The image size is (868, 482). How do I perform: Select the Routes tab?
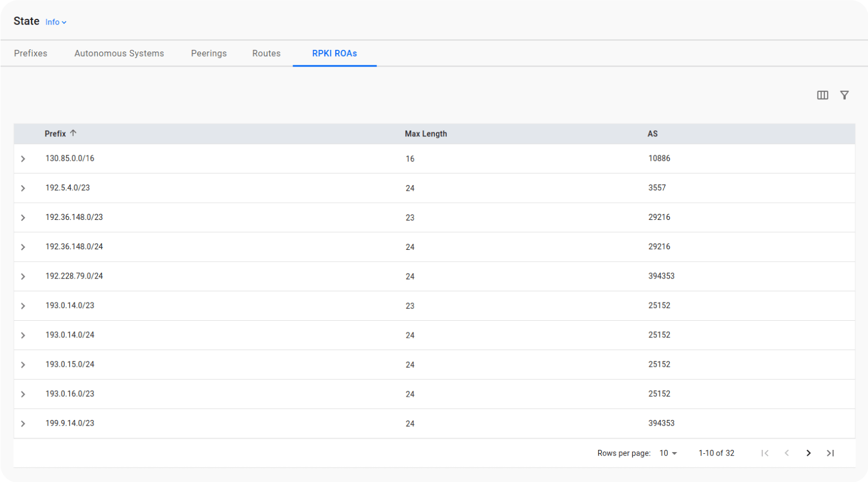266,54
